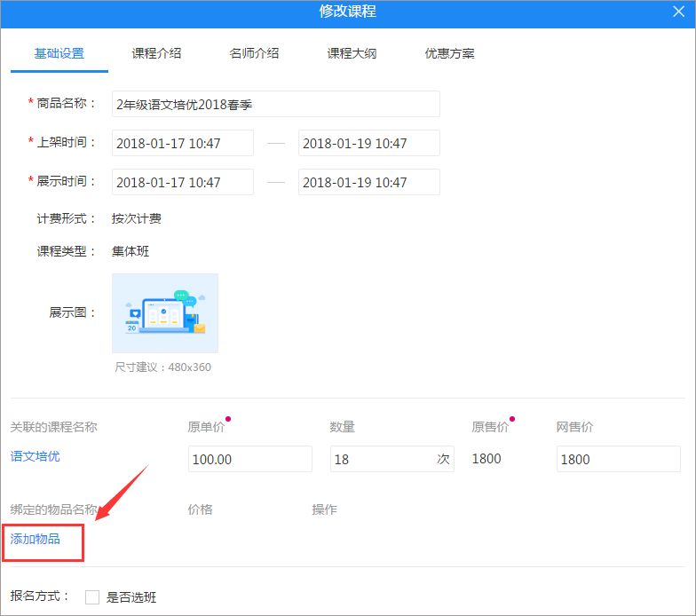This screenshot has height=616, width=696.
Task: Click the 展示时间 start date field
Action: (x=182, y=182)
